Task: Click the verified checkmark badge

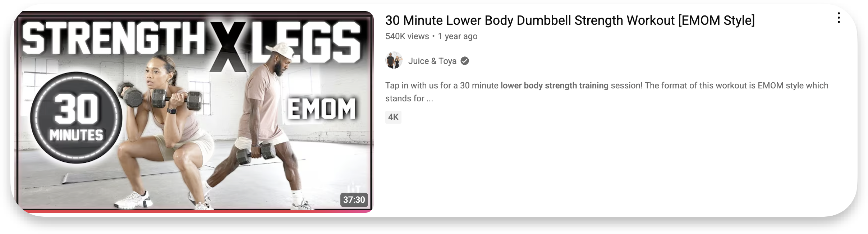Action: (x=465, y=61)
